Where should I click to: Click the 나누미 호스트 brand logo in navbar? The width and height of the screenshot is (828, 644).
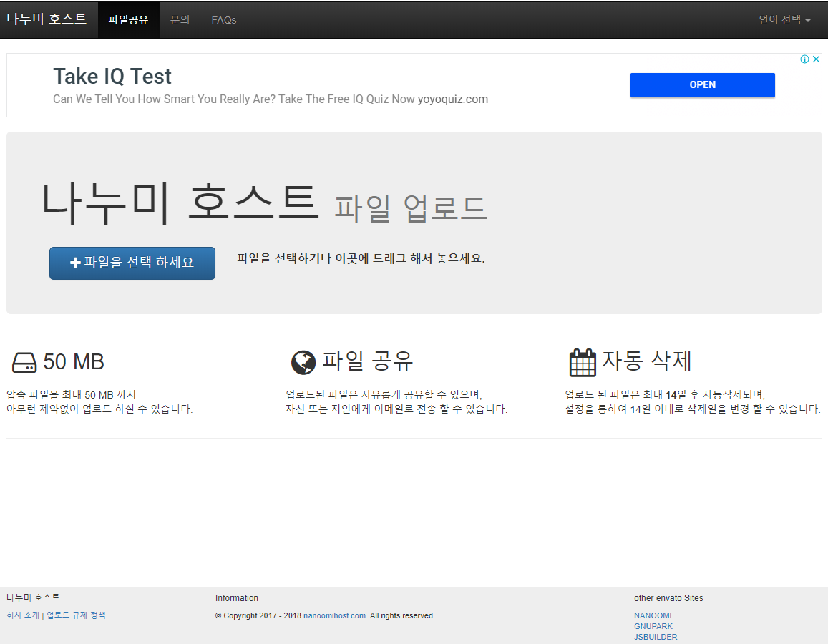point(47,19)
